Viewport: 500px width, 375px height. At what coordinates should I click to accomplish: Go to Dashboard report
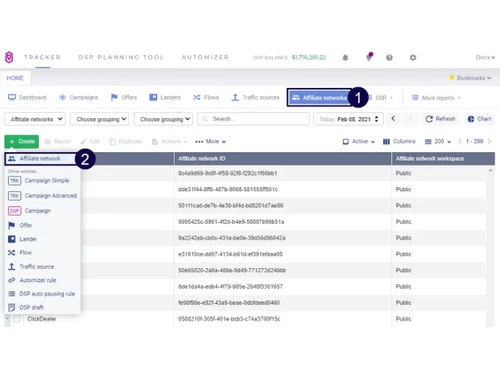pyautogui.click(x=27, y=97)
